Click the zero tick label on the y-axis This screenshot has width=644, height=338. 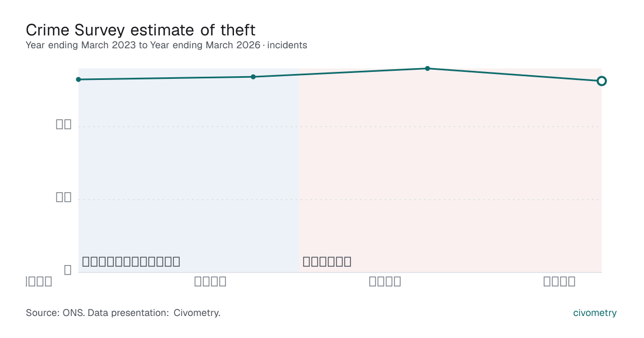[68, 270]
